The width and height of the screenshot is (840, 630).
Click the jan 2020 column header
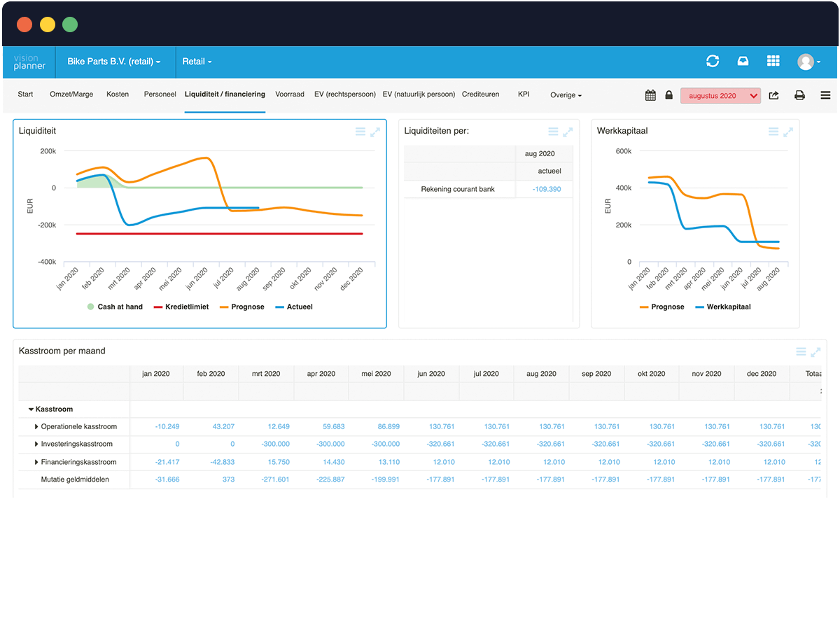[156, 374]
